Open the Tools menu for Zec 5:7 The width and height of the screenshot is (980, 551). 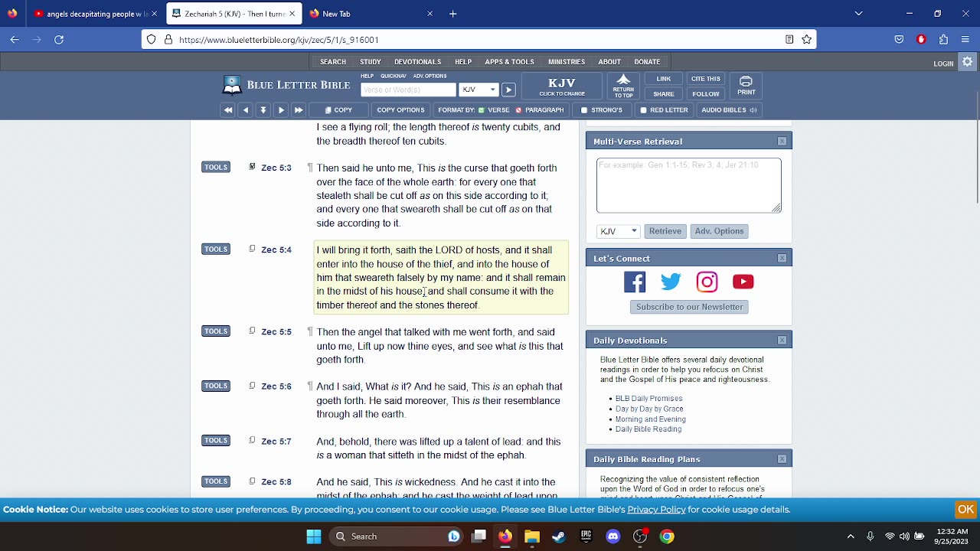(216, 440)
